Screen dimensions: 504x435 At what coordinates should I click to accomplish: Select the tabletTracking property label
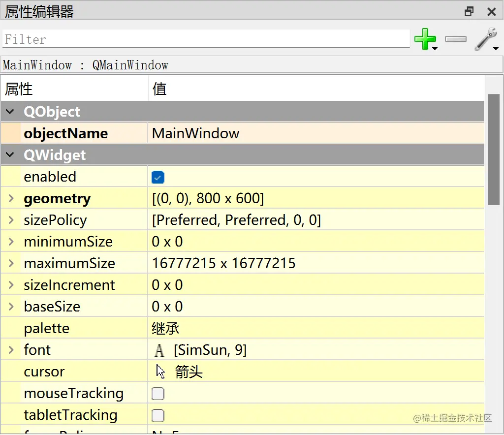(x=70, y=415)
